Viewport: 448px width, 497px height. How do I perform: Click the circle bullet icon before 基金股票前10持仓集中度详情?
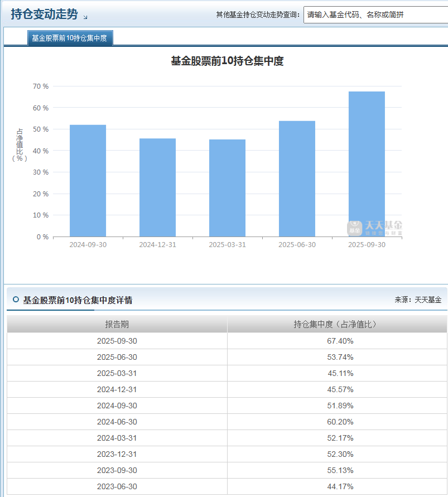(15, 300)
